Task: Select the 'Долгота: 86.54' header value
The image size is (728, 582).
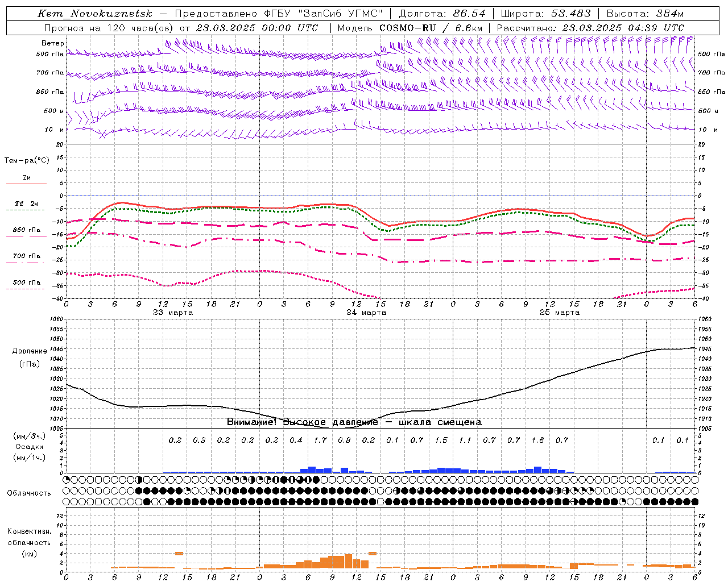Action: [442, 14]
